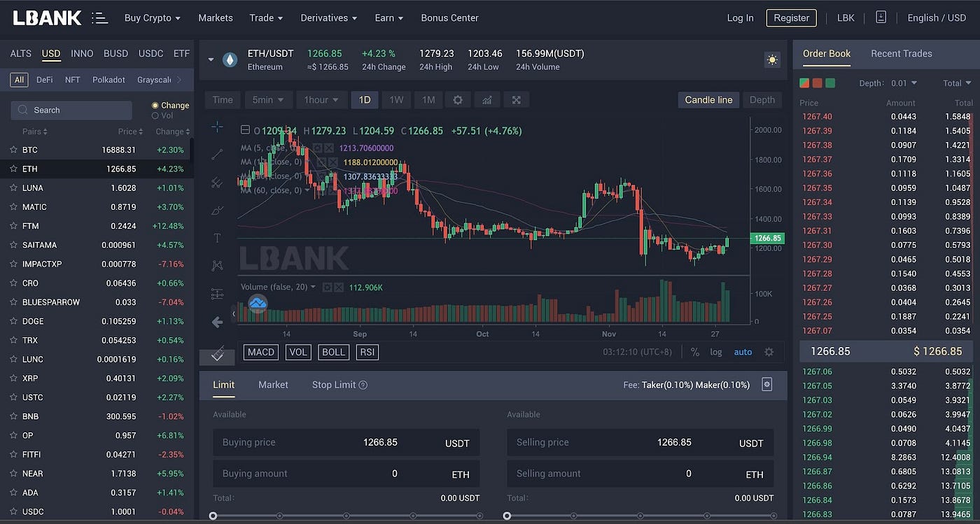Select the trend line drawing tool
Viewport: 980px width, 524px height.
pos(217,155)
